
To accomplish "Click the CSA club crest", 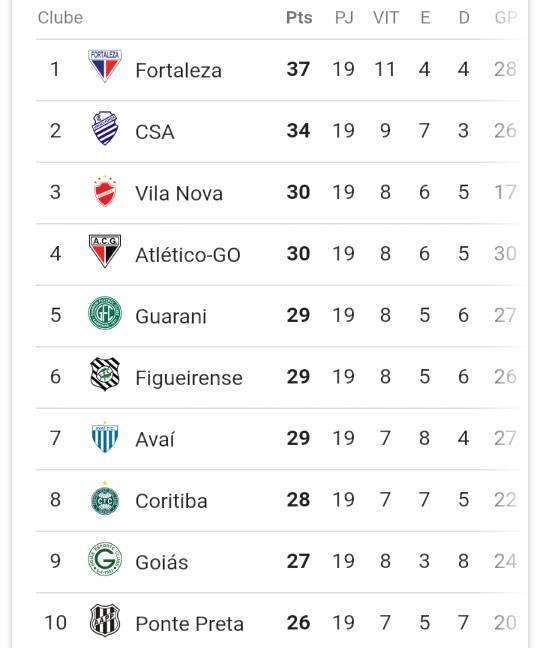I will click(x=105, y=128).
